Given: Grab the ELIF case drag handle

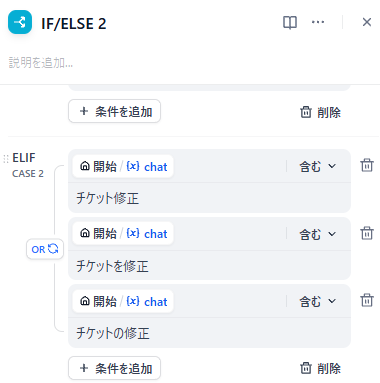Looking at the screenshot, I should [6, 159].
